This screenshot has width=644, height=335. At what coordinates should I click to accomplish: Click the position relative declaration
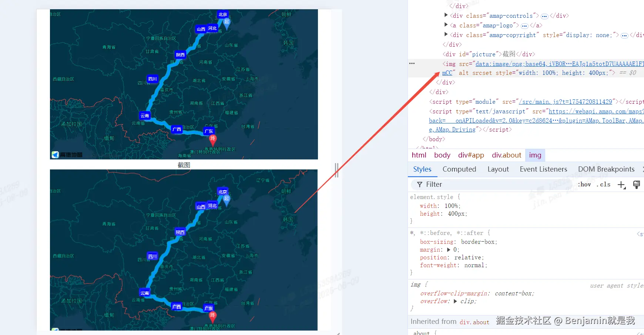pos(452,258)
